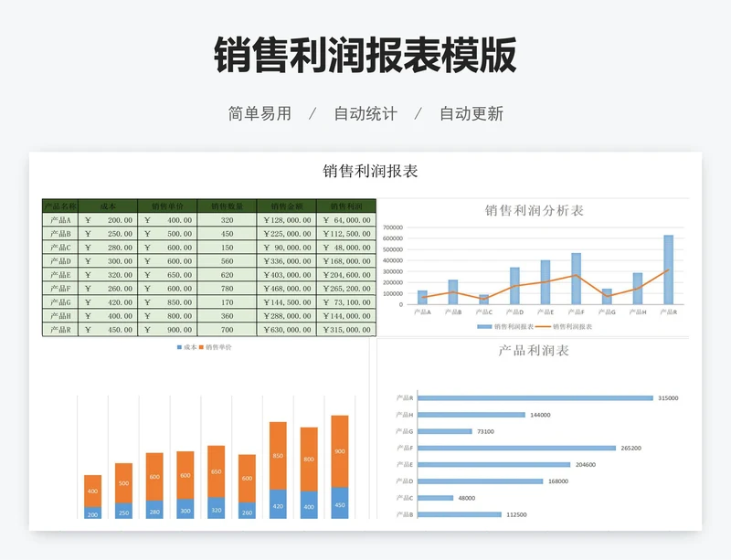731x560 pixels.
Task: Select the orange stacked segment labeled 900
Action: tap(339, 452)
